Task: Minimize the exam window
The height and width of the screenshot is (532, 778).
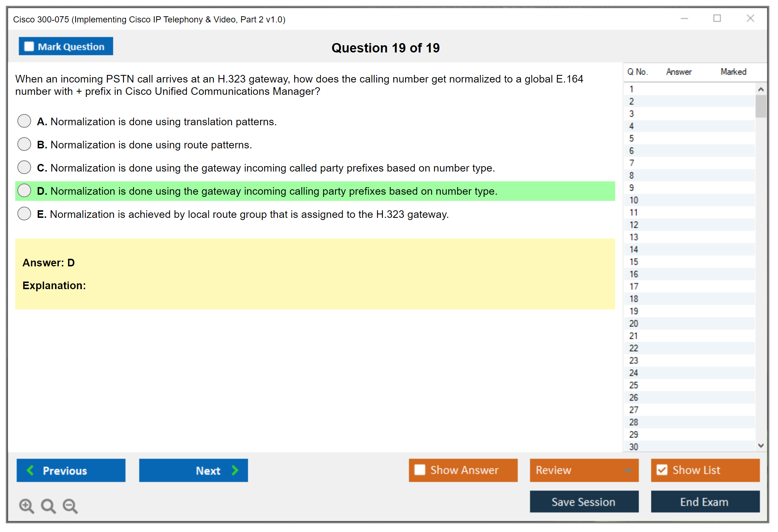Action: pos(684,18)
